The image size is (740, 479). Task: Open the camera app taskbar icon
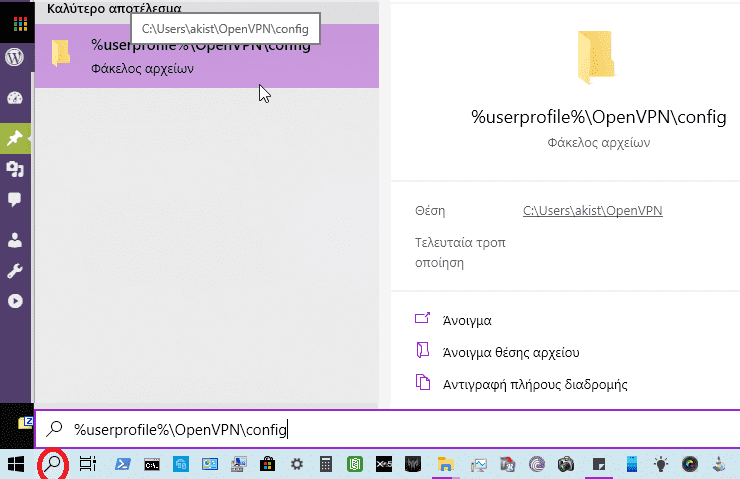tap(565, 464)
